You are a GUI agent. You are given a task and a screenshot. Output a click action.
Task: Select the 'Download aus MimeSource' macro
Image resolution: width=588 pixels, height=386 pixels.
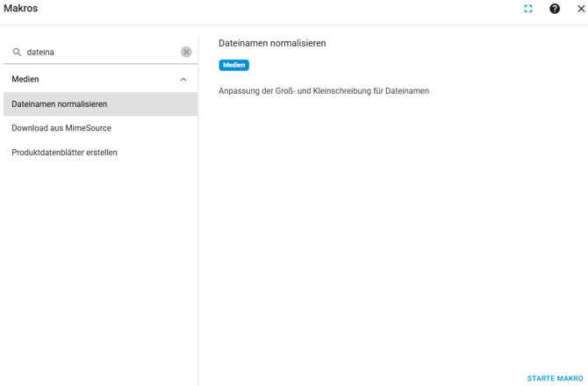click(x=61, y=128)
